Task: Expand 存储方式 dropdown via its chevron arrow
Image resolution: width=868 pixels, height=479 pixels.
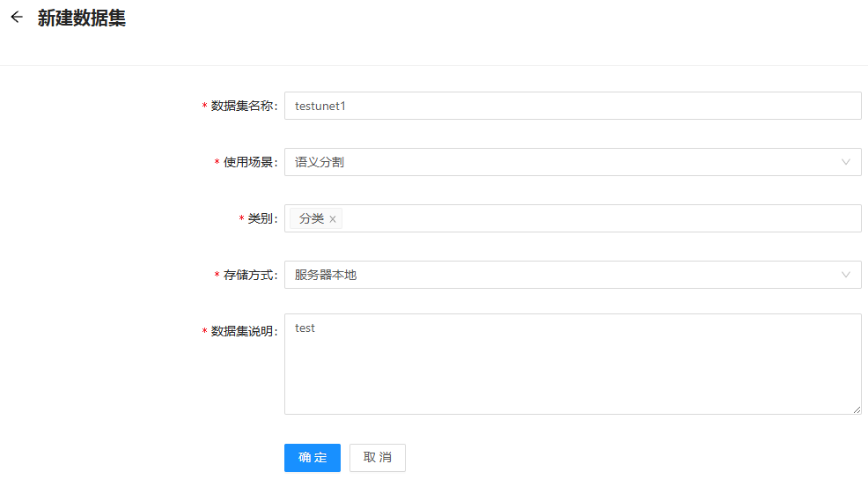Action: [845, 275]
